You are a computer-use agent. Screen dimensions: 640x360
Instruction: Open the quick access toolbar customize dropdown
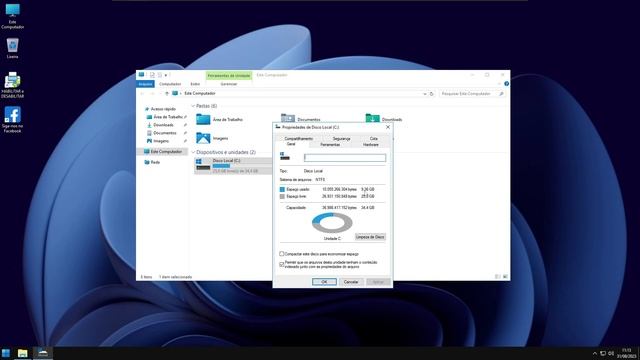[x=166, y=75]
